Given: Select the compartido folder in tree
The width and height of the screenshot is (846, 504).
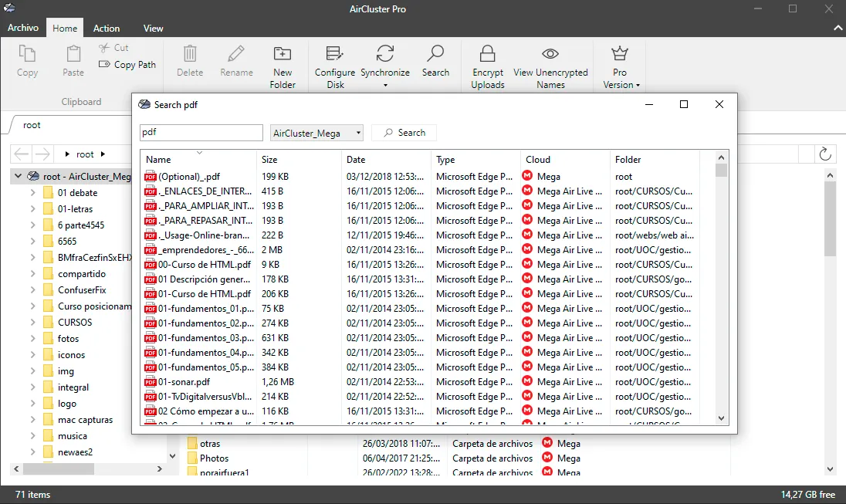Looking at the screenshot, I should tap(82, 273).
